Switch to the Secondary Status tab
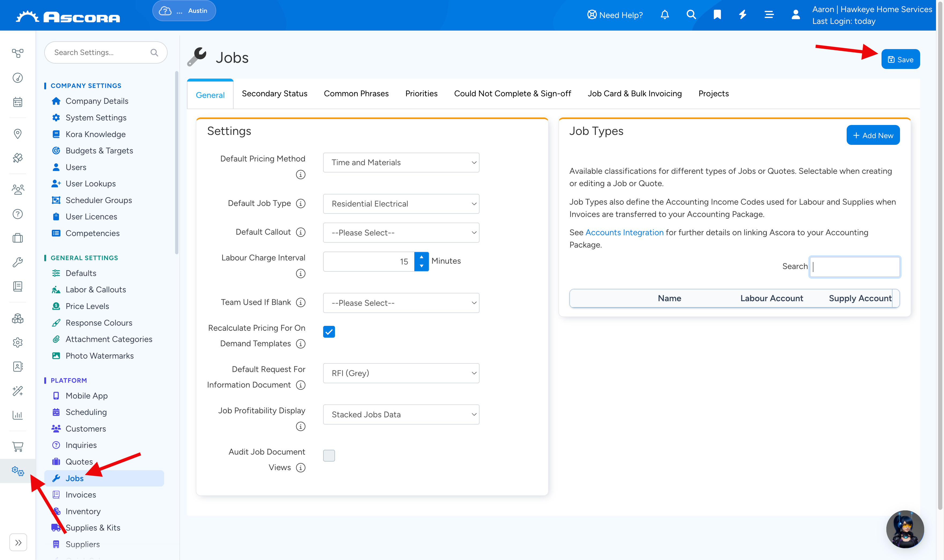 (274, 94)
